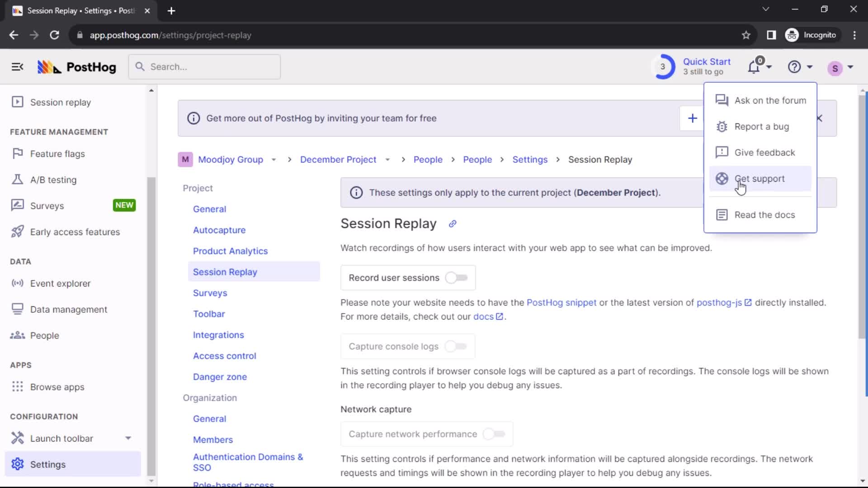
Task: Open Event explorer in sidebar
Action: (x=60, y=283)
